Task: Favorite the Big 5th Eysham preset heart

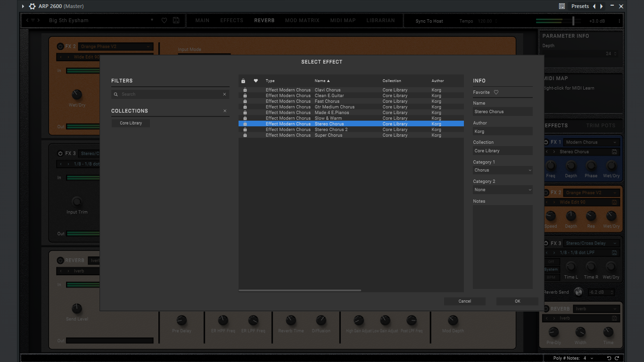Action: click(x=164, y=21)
